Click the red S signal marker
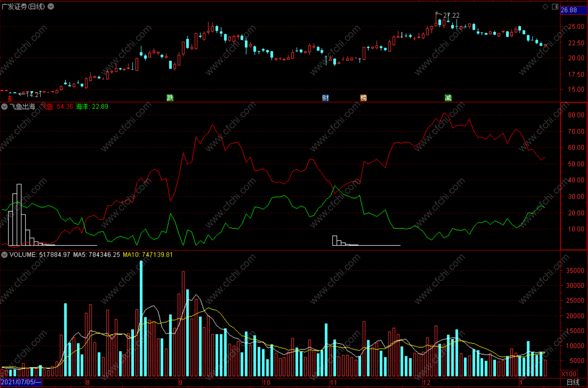The image size is (588, 388). [x=10, y=98]
